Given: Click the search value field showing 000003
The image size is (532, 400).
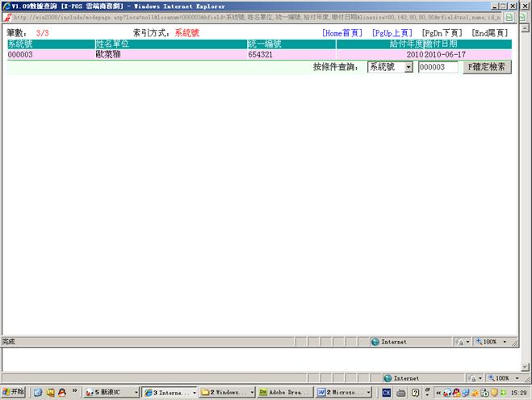Looking at the screenshot, I should (x=438, y=68).
